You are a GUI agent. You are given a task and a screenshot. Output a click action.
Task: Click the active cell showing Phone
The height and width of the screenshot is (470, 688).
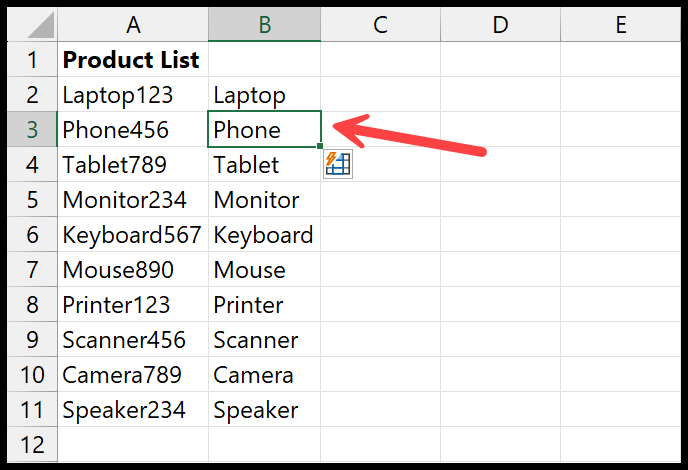coord(265,129)
